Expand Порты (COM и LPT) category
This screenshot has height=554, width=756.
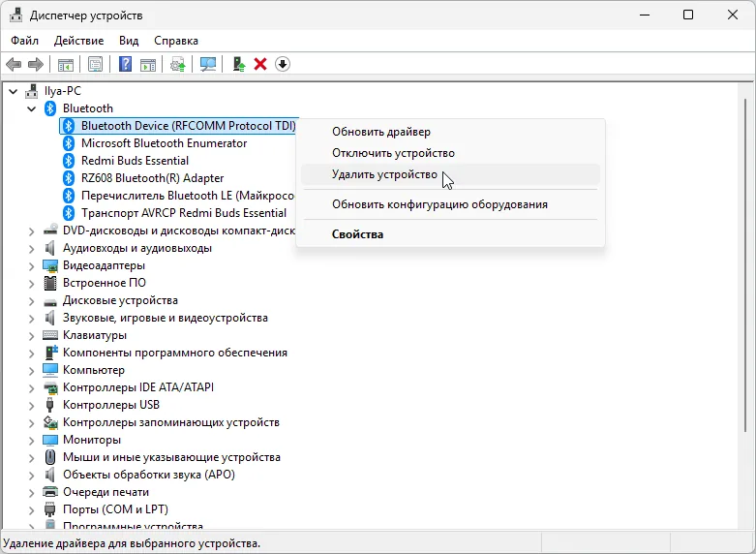(x=31, y=509)
